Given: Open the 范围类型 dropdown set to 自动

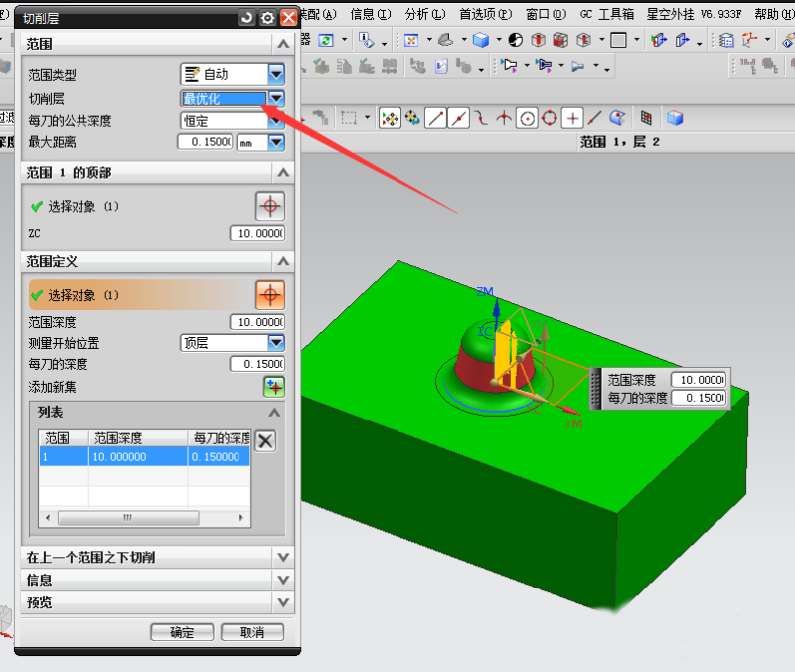Looking at the screenshot, I should 276,74.
